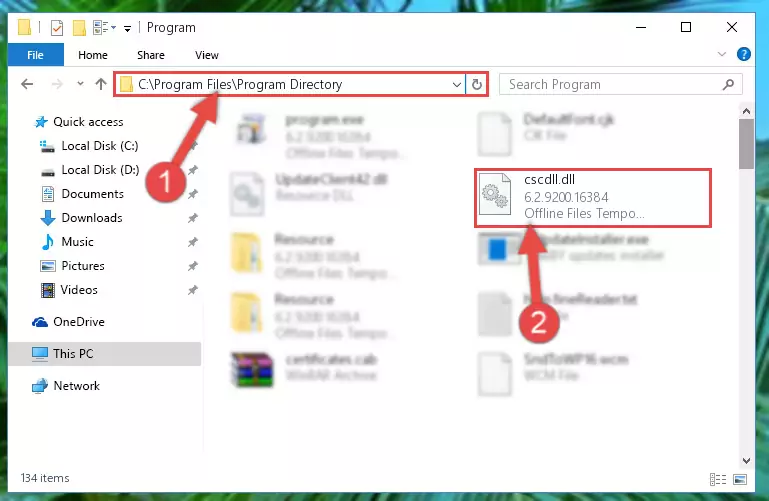Select the cscdll.dll file

pyautogui.click(x=593, y=198)
